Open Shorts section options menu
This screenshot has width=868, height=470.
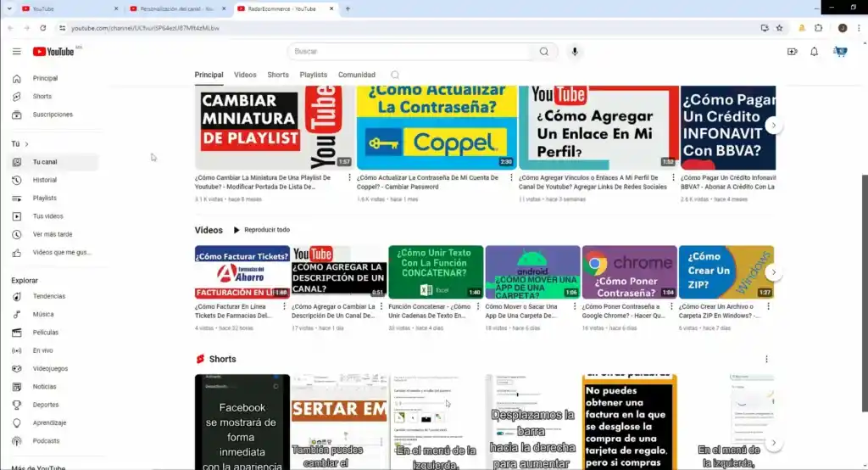coord(766,359)
